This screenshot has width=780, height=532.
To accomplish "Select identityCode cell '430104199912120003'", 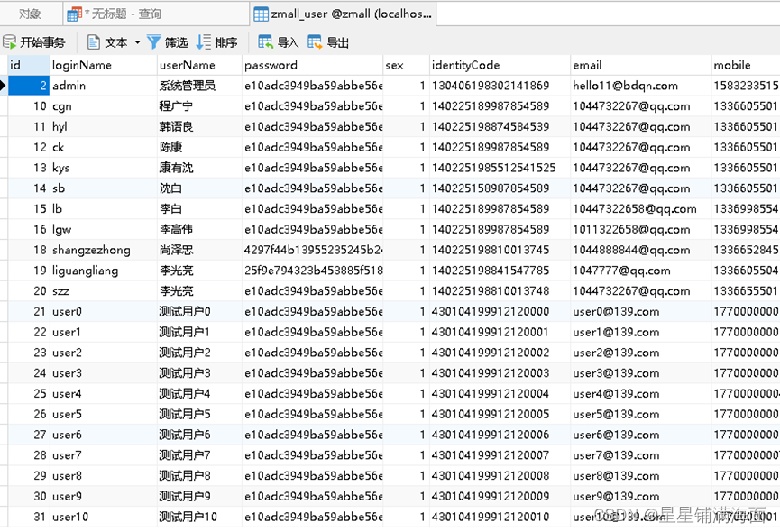I will [x=500, y=373].
